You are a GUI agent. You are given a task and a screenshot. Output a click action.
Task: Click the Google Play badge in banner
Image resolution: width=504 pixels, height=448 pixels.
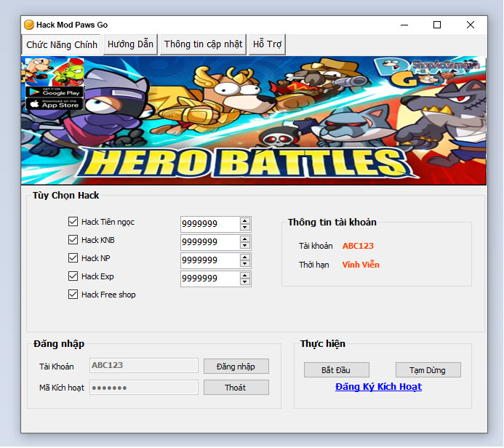pos(55,92)
